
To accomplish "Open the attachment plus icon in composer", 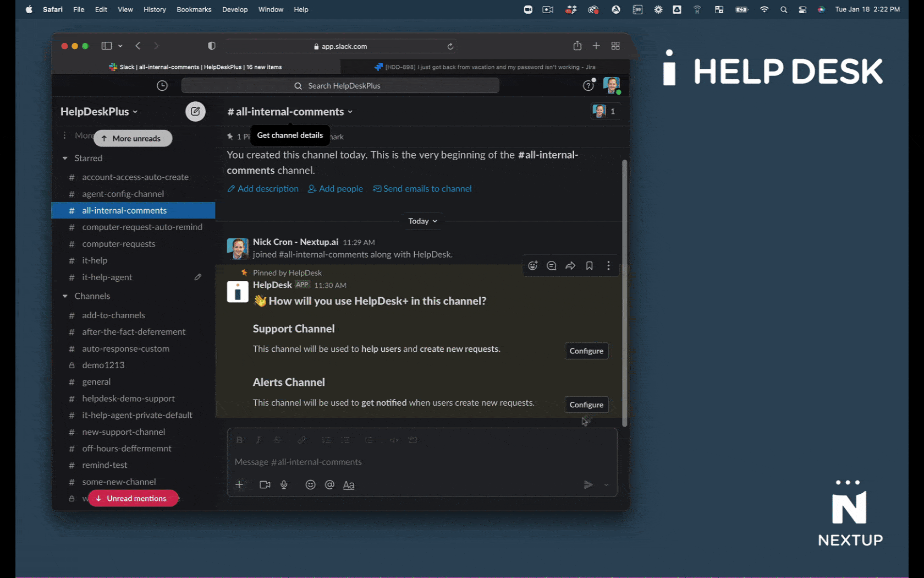I will pyautogui.click(x=239, y=484).
